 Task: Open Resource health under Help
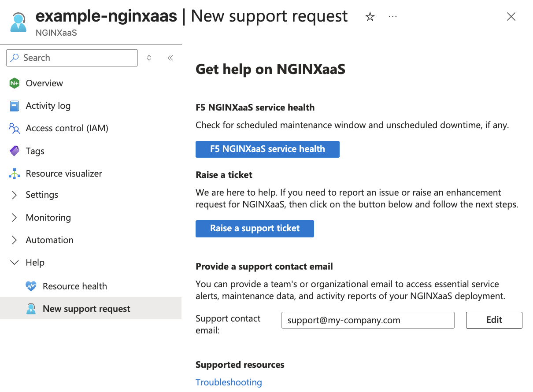click(75, 286)
